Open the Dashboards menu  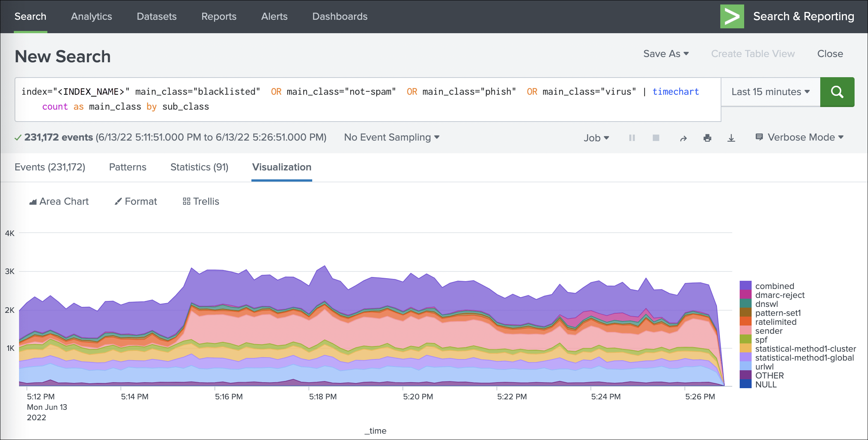click(339, 16)
